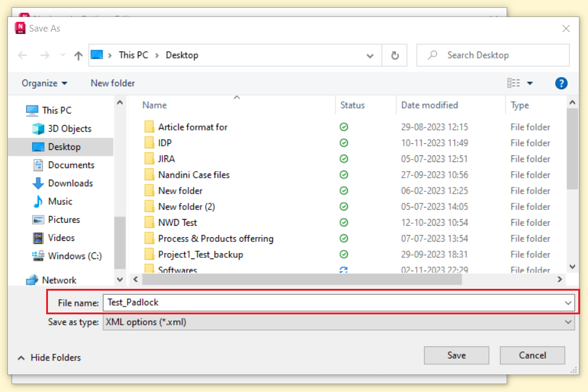Select Process & Products offerring folder
This screenshot has width=588, height=392.
click(216, 238)
